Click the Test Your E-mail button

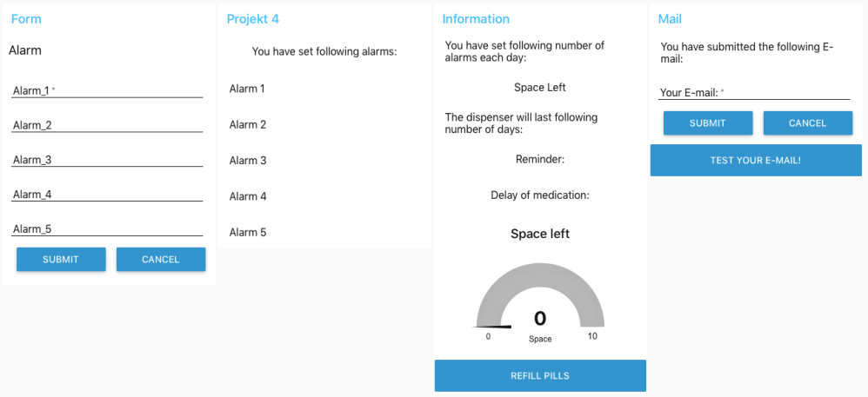755,161
